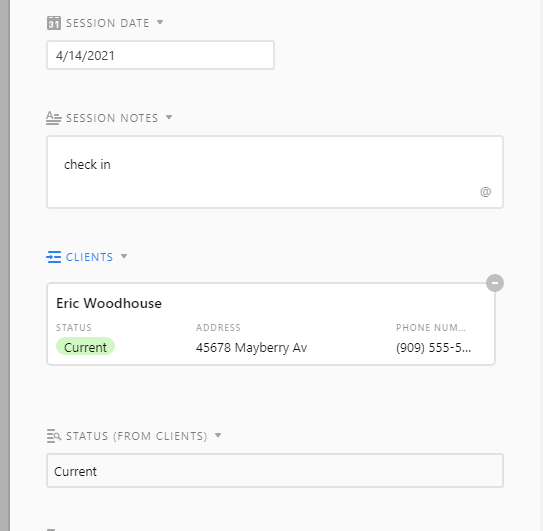543x531 pixels.
Task: Open the Eric Woodhouse client record
Action: [x=109, y=303]
